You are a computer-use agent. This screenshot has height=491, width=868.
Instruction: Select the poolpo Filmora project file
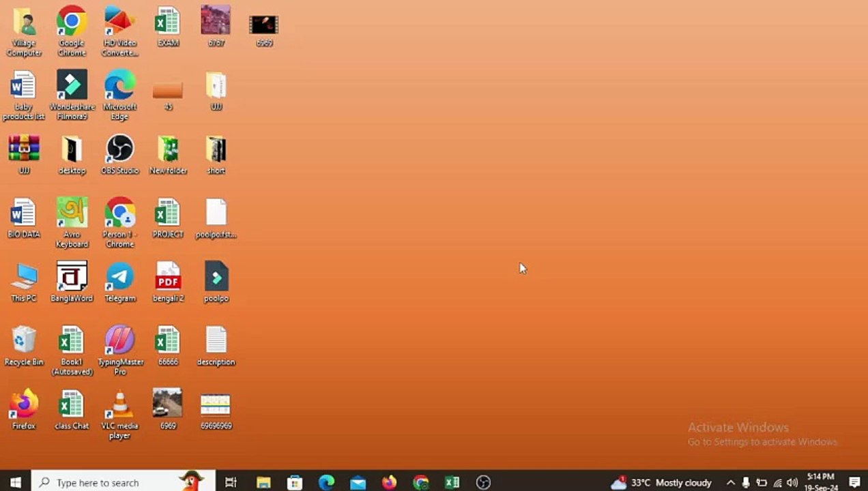pyautogui.click(x=216, y=282)
